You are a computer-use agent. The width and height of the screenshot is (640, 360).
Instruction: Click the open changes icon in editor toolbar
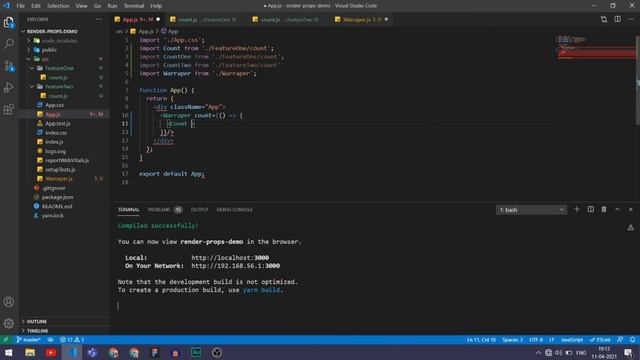click(604, 19)
